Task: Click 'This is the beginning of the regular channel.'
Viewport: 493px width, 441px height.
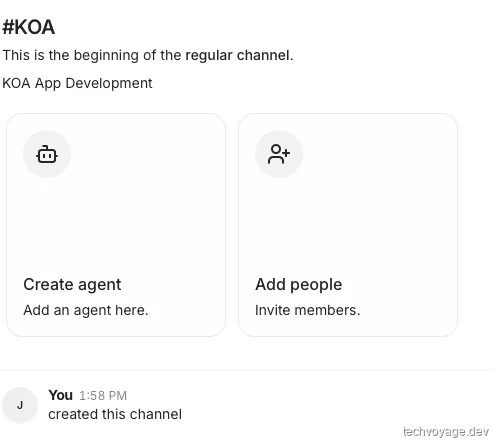Action: (148, 55)
